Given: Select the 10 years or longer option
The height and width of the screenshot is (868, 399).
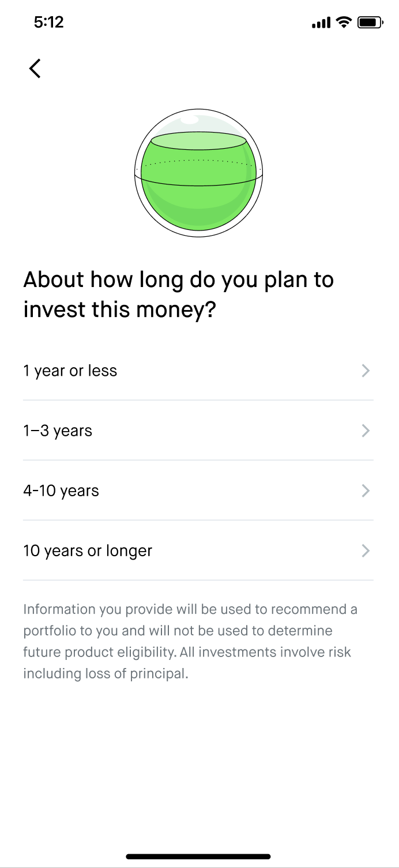Looking at the screenshot, I should coord(198,550).
